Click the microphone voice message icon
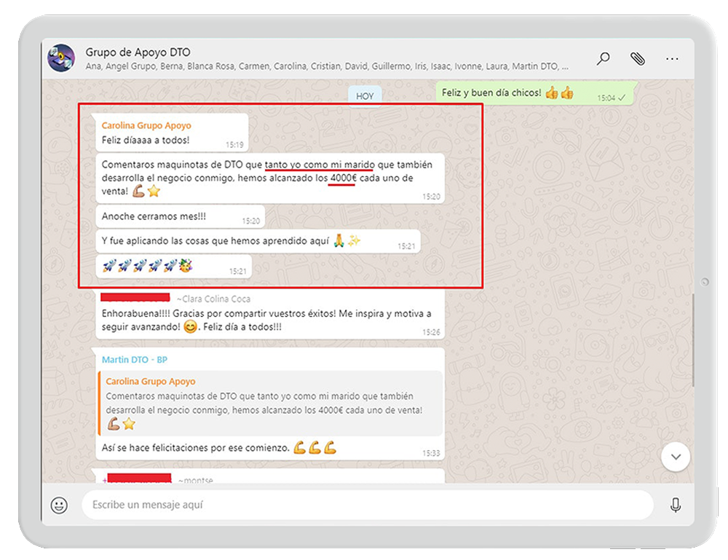The height and width of the screenshot is (560, 728). (676, 505)
